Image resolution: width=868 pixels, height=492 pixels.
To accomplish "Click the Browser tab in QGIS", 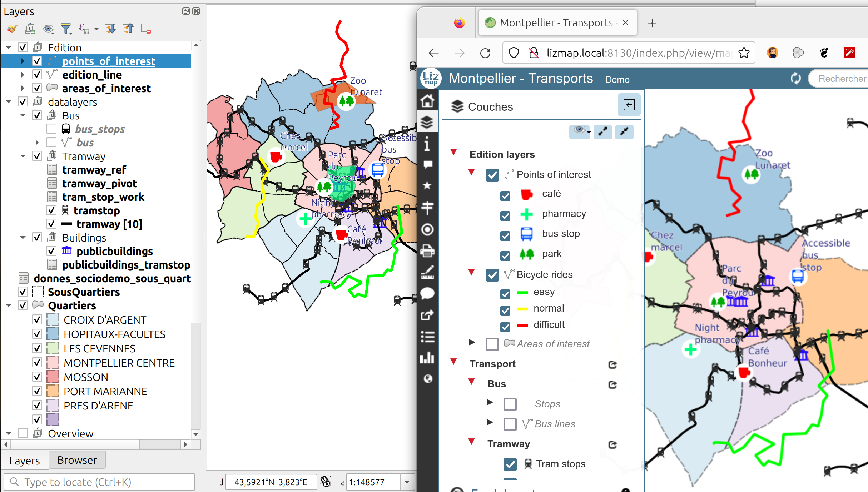I will tap(77, 460).
